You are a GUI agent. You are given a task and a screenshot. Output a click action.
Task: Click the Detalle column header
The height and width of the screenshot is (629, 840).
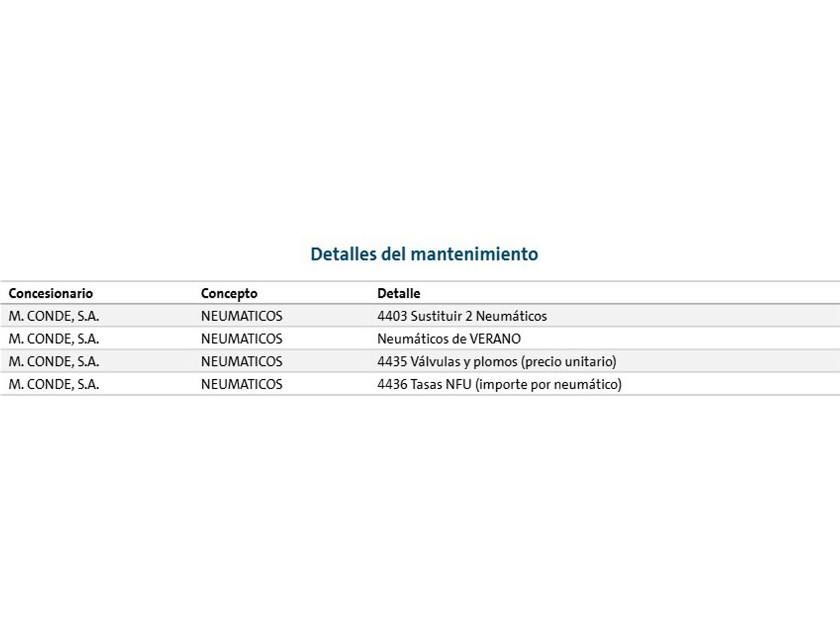[x=398, y=293]
